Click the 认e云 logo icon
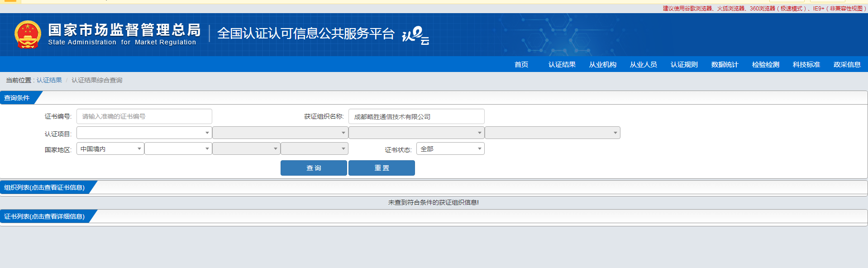Image resolution: width=868 pixels, height=268 pixels. tap(415, 35)
